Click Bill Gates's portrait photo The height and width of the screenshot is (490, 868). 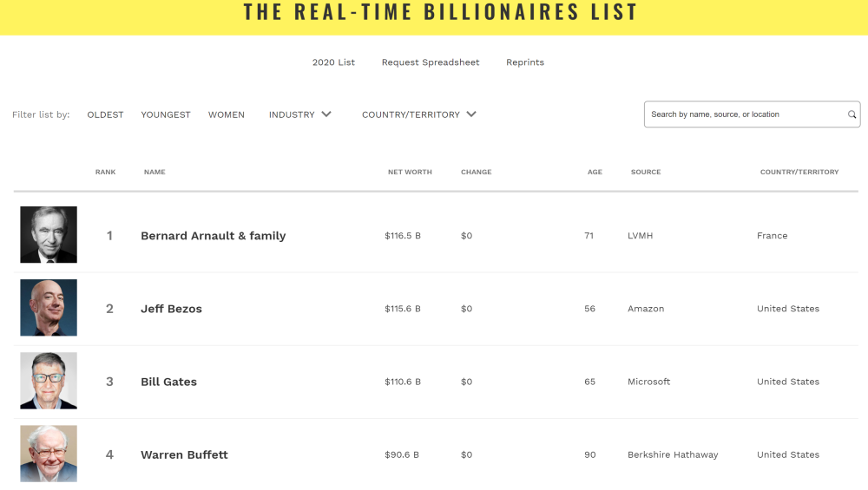(x=49, y=381)
